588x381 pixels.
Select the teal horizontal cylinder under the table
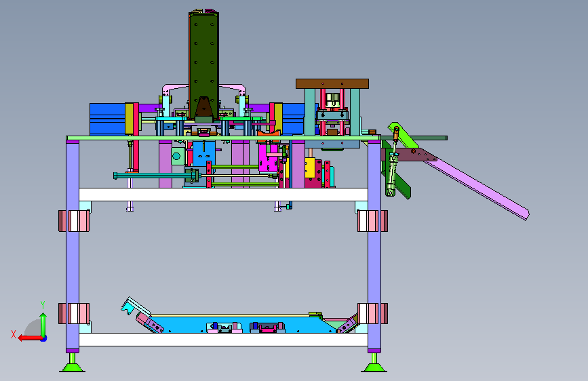point(155,176)
